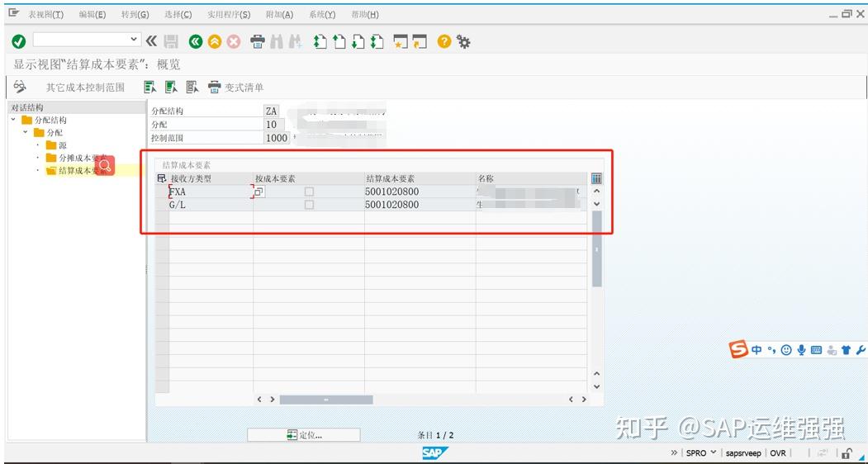The height and width of the screenshot is (464, 868).
Task: Toggle Display/Change glasses-pencil icon
Action: (21, 87)
